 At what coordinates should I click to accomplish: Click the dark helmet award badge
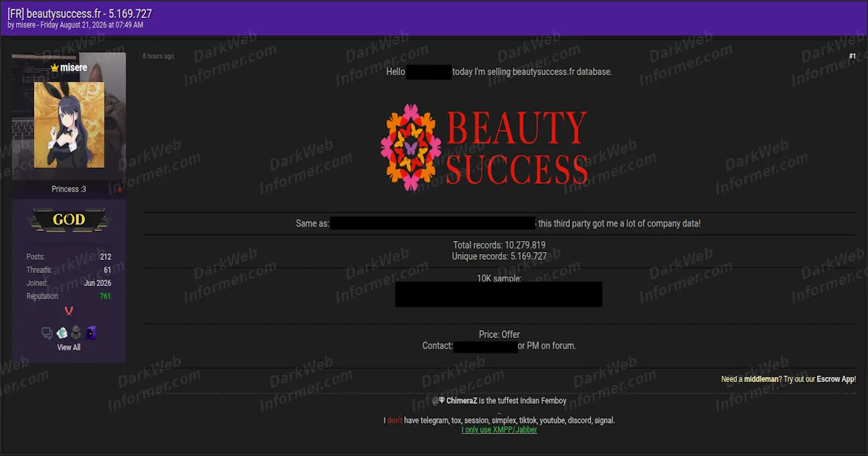[76, 333]
